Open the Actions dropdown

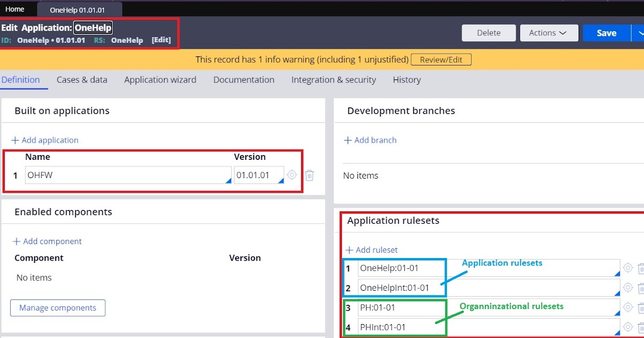(x=548, y=33)
